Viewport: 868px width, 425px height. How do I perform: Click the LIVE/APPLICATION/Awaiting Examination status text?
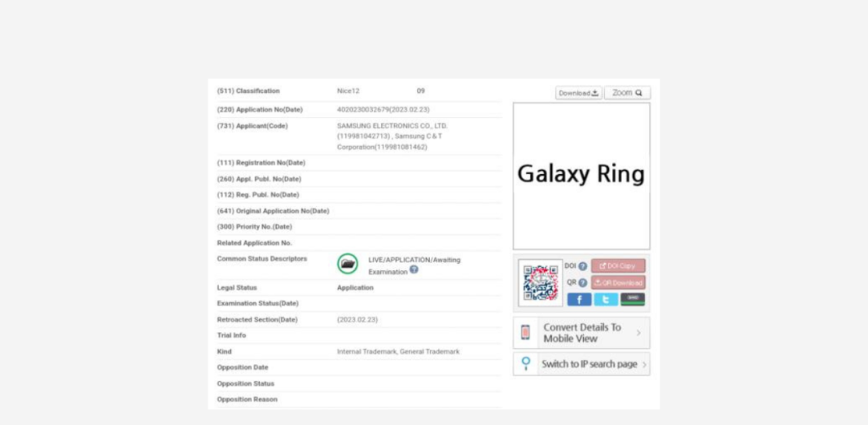click(x=414, y=265)
